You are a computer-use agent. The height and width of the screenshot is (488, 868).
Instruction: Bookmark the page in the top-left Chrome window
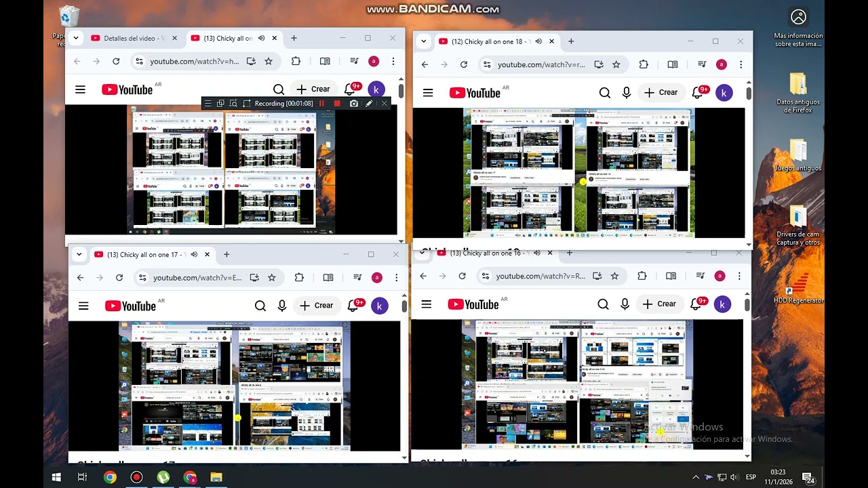(269, 61)
